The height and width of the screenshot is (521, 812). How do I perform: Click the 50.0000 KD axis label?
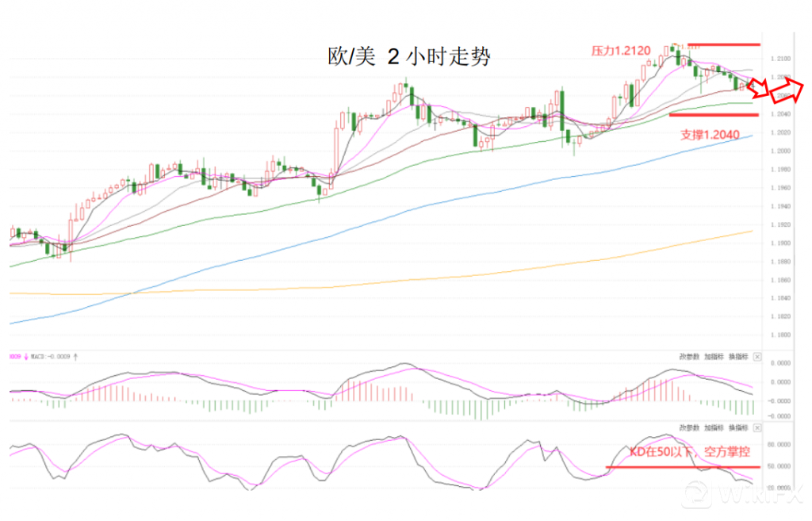pos(779,466)
